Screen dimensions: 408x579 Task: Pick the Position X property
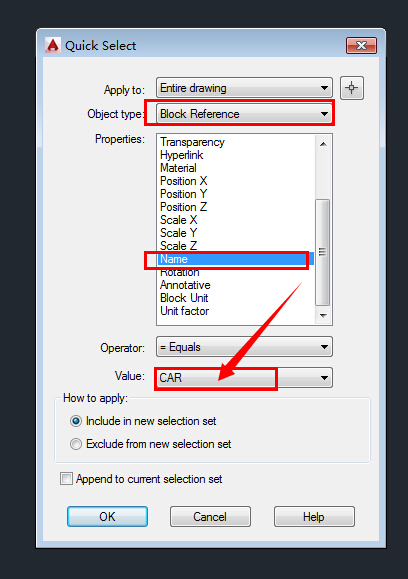184,181
